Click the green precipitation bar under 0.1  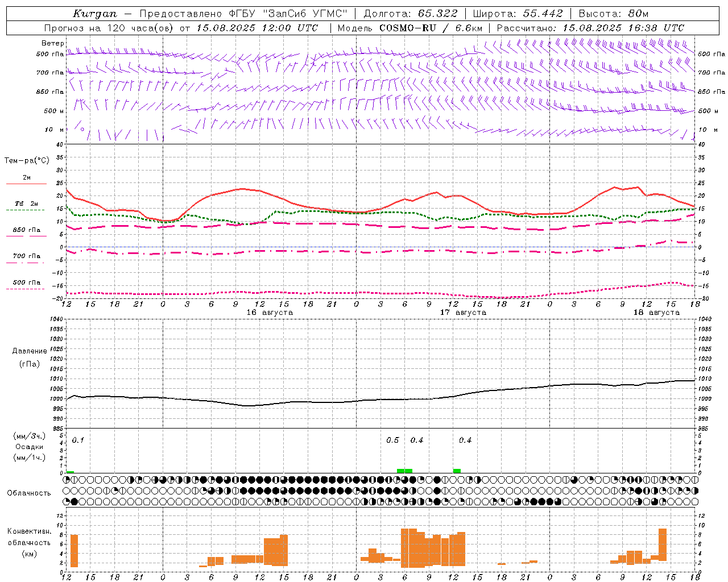[x=70, y=472]
